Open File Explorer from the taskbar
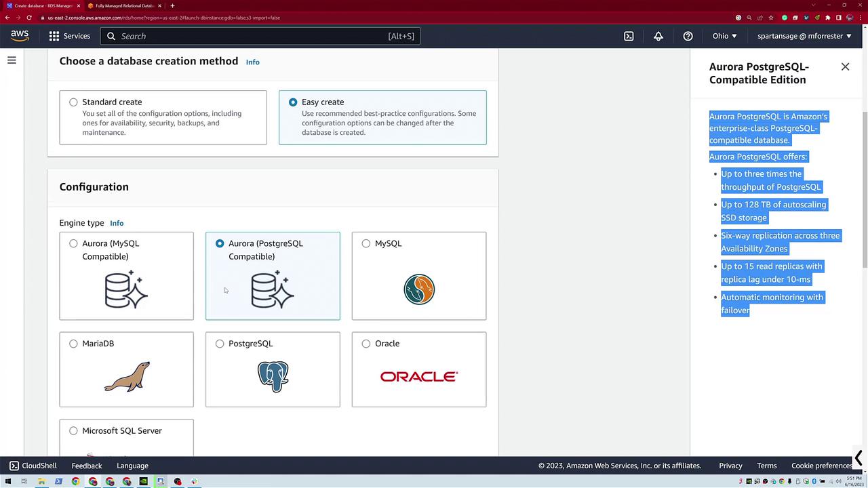868x488 pixels. click(41, 481)
